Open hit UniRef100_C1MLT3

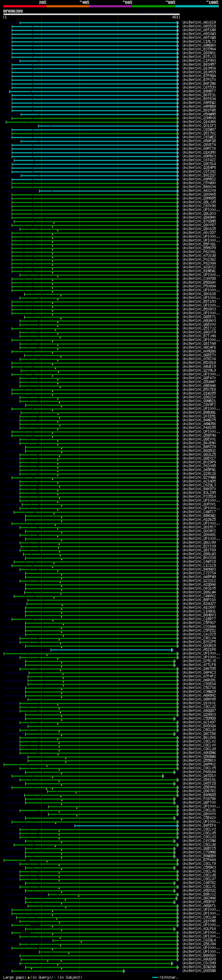pyautogui.click(x=199, y=41)
